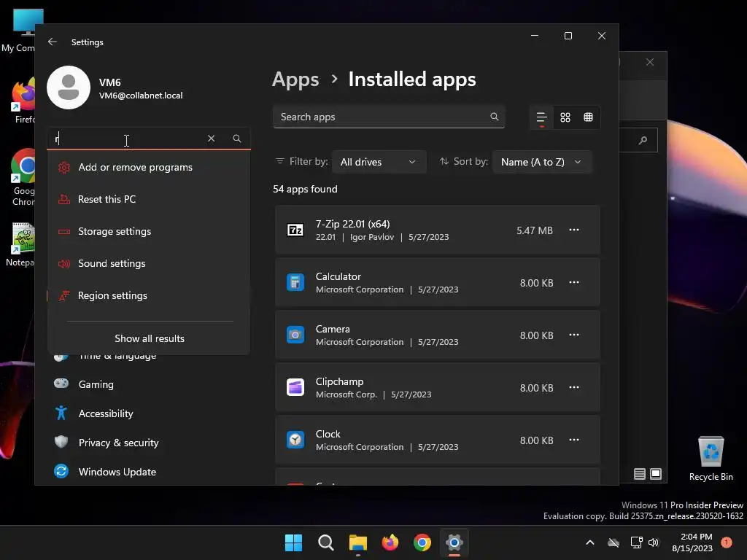The image size is (747, 560).
Task: Switch to grid view layout
Action: click(565, 117)
